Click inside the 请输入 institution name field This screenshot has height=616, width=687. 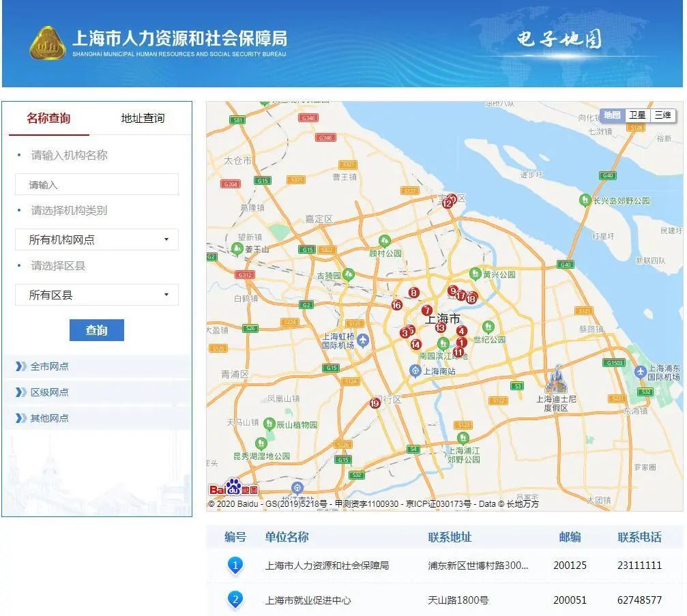[97, 184]
